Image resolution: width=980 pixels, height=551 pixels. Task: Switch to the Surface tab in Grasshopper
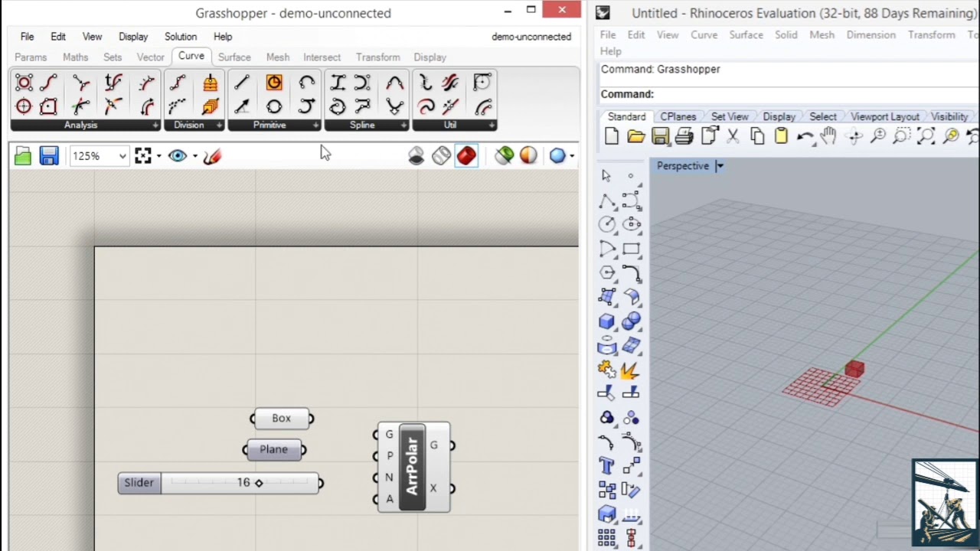pyautogui.click(x=234, y=57)
